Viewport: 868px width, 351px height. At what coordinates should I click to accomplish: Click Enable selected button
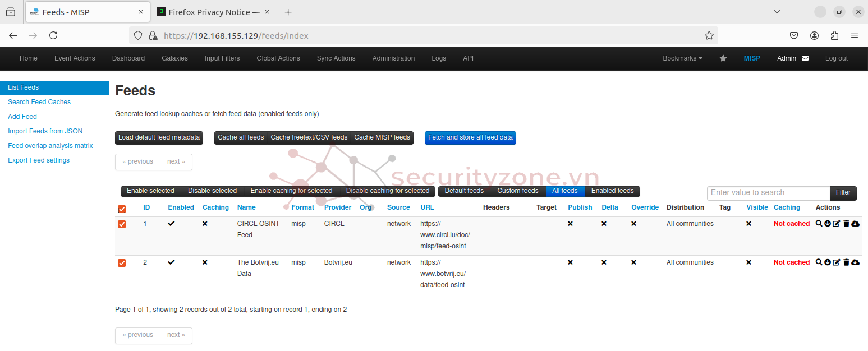[x=150, y=191]
